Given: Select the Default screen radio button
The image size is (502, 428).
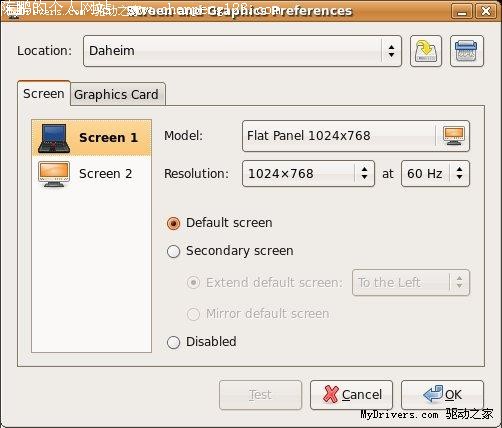Looking at the screenshot, I should (173, 223).
